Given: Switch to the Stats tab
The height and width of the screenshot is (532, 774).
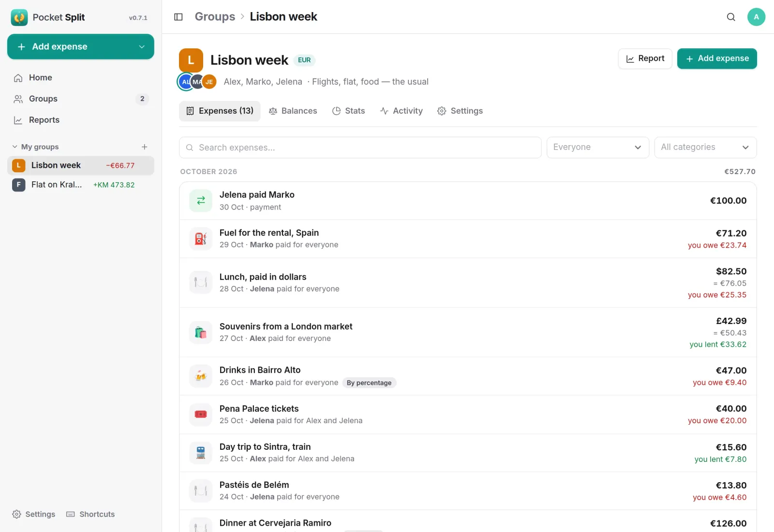Looking at the screenshot, I should pos(349,111).
